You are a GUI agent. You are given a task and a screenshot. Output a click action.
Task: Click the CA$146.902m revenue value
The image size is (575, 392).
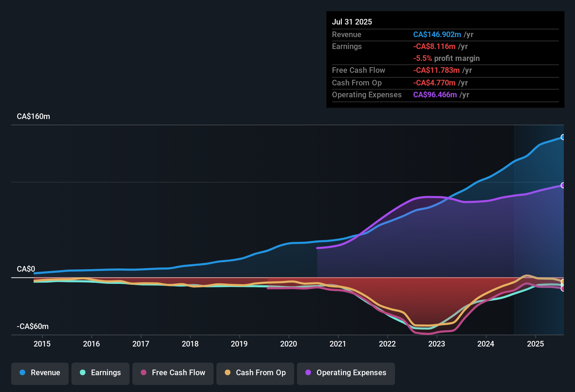(x=437, y=35)
